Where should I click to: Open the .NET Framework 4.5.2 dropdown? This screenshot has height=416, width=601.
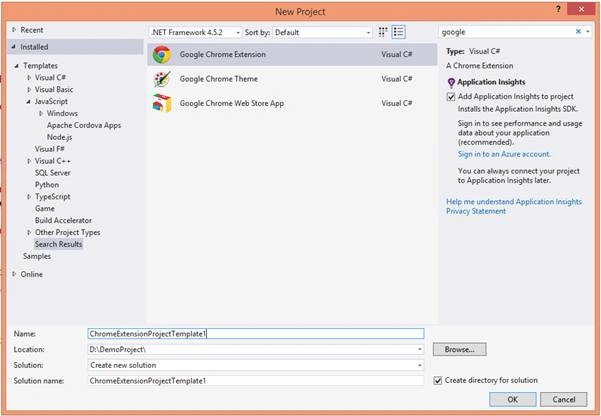pos(195,33)
